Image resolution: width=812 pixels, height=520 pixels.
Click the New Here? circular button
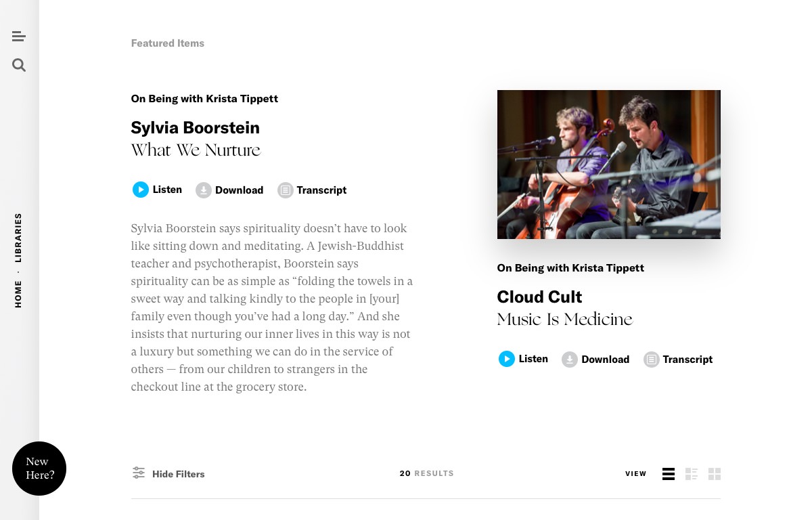[x=39, y=469]
